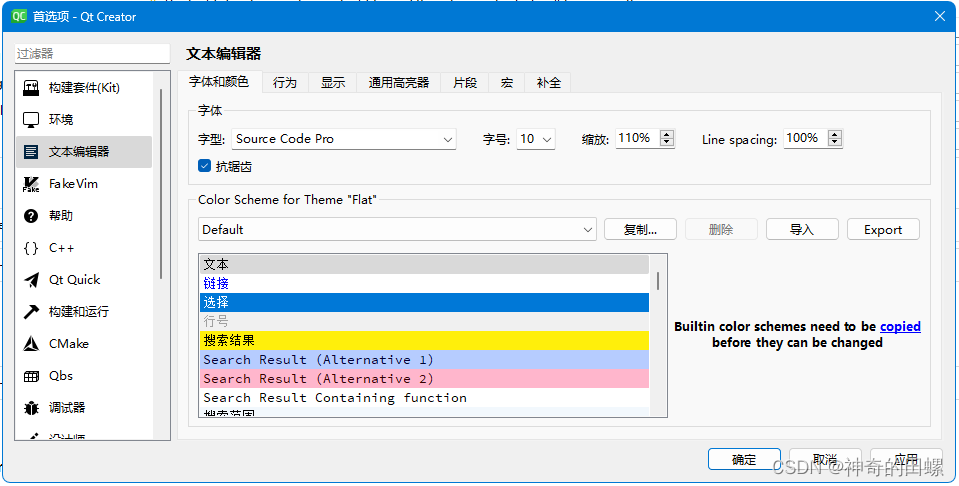
Task: Select the yellow 搜索结果 entry
Action: 424,340
